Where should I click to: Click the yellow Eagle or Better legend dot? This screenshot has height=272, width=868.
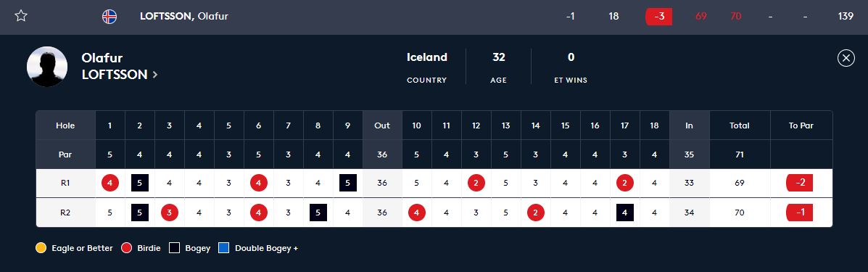41,248
